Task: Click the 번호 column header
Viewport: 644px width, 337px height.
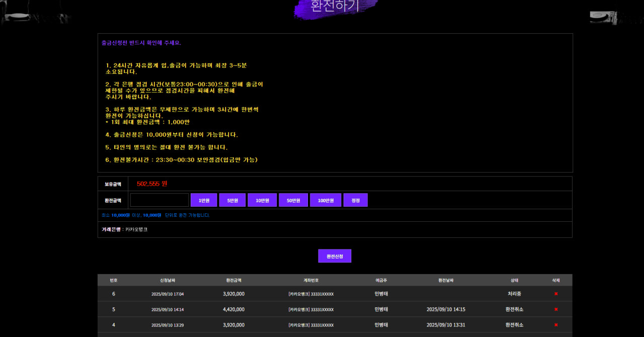Action: 114,280
